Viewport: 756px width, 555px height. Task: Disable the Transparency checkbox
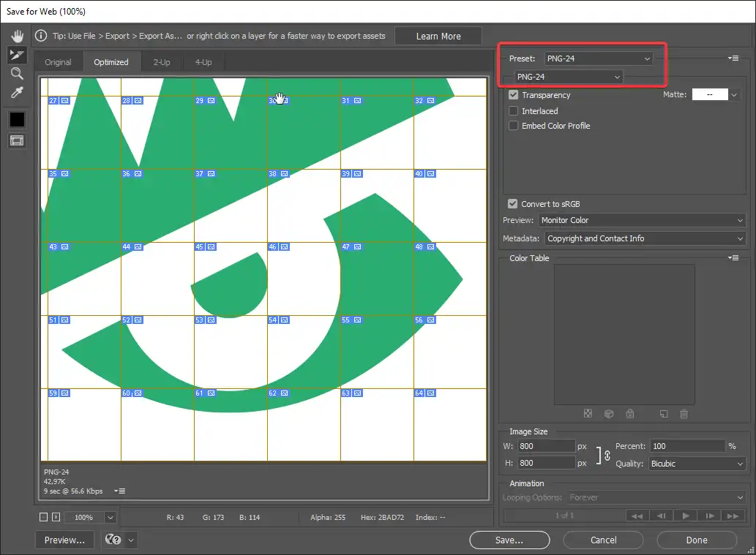click(x=514, y=95)
